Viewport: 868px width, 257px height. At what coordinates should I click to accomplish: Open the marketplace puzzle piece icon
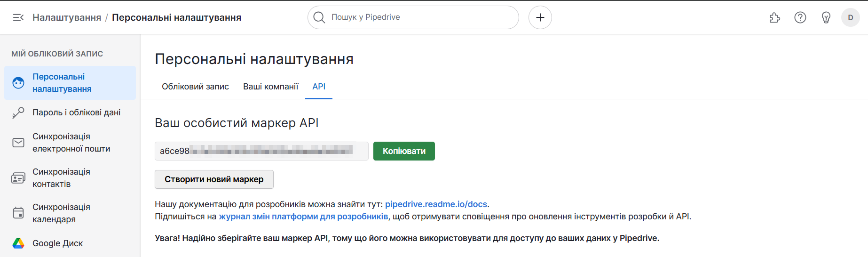(774, 17)
